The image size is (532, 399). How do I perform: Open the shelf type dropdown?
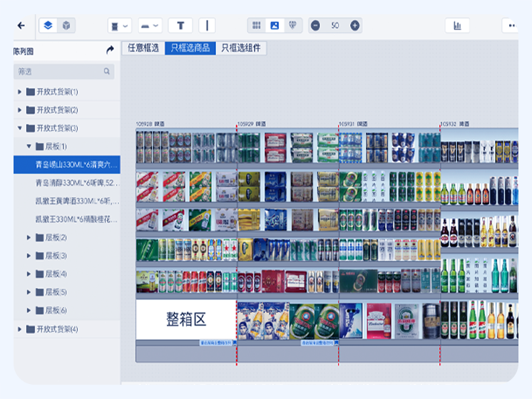119,26
